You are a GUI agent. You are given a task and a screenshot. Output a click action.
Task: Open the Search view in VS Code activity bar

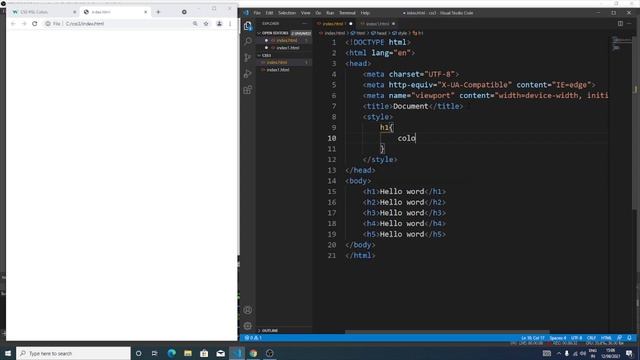[x=248, y=42]
